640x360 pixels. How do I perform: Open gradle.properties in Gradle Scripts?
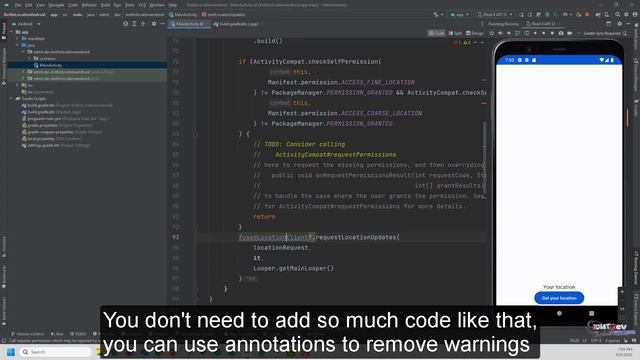tap(42, 125)
